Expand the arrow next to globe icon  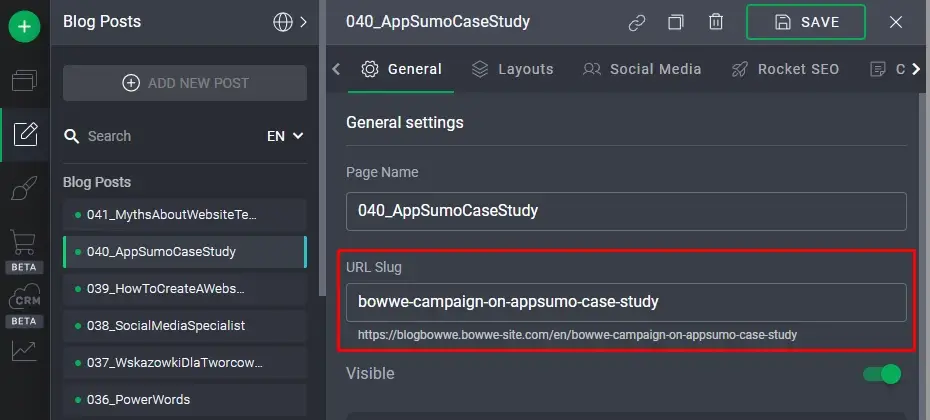point(303,22)
